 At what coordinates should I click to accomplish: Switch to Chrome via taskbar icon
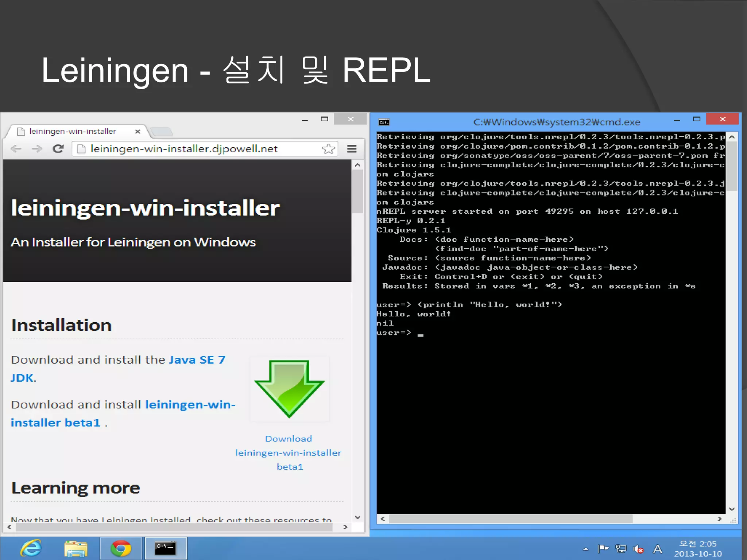(x=121, y=548)
